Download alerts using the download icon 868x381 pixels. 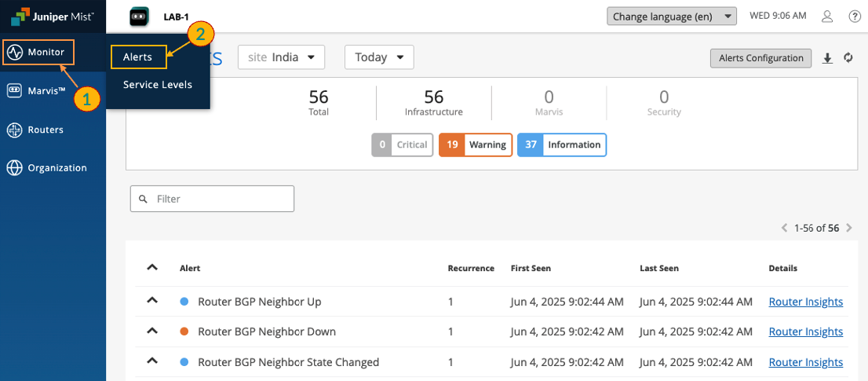(827, 58)
